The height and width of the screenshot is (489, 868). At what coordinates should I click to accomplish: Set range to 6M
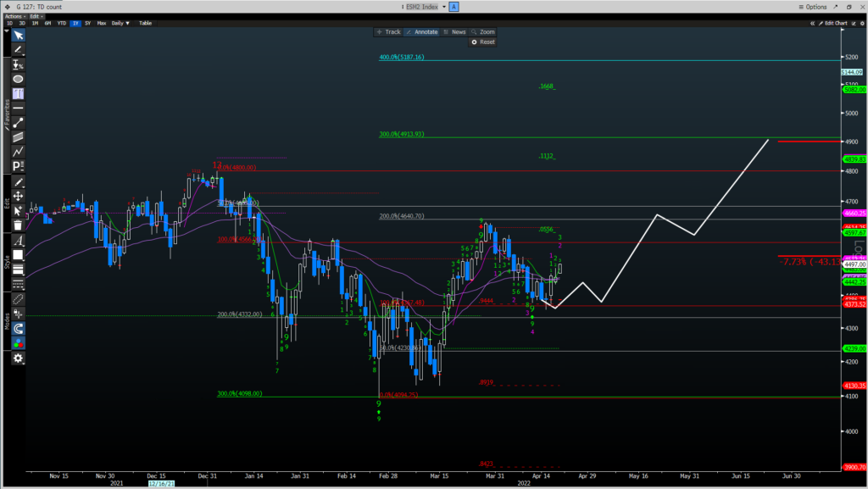click(47, 23)
